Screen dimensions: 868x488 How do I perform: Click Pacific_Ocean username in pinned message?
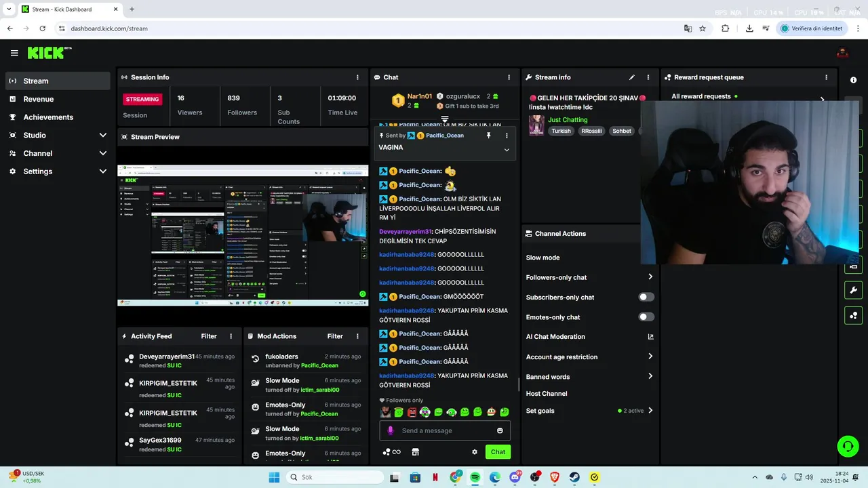point(445,136)
